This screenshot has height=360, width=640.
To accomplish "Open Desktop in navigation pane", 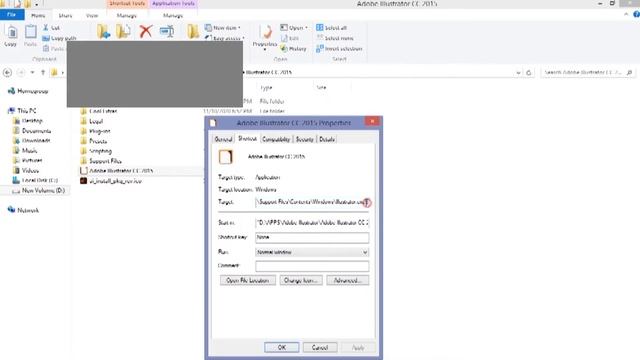I will tap(28, 121).
